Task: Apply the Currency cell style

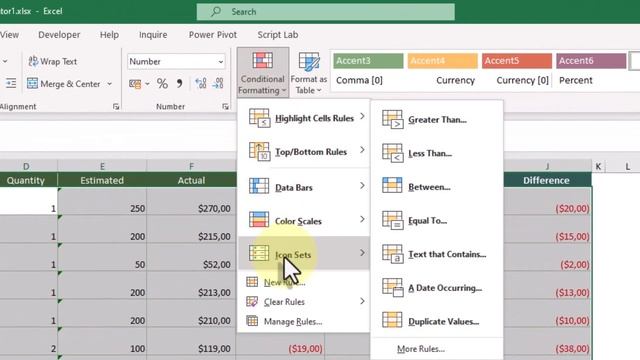Action: click(442, 80)
